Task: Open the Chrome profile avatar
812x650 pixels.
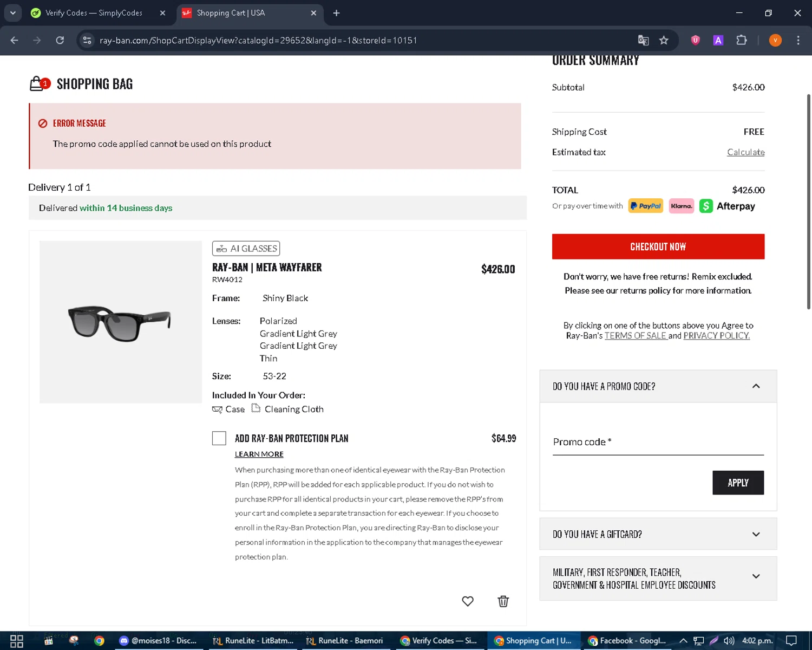Action: [x=775, y=40]
